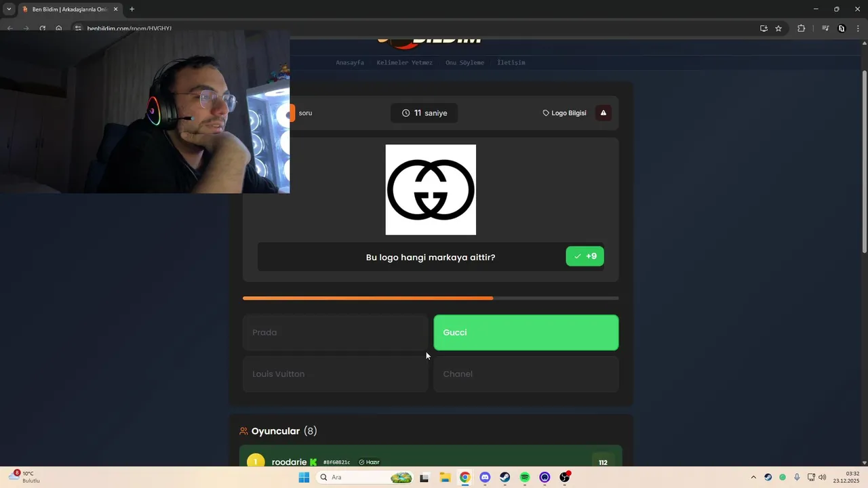Click the orange countdown progress bar
868x488 pixels.
point(431,298)
